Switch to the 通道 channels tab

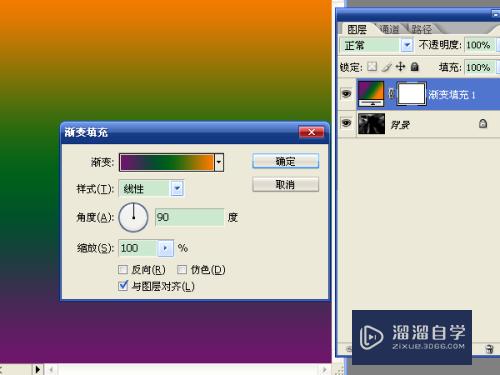(389, 29)
